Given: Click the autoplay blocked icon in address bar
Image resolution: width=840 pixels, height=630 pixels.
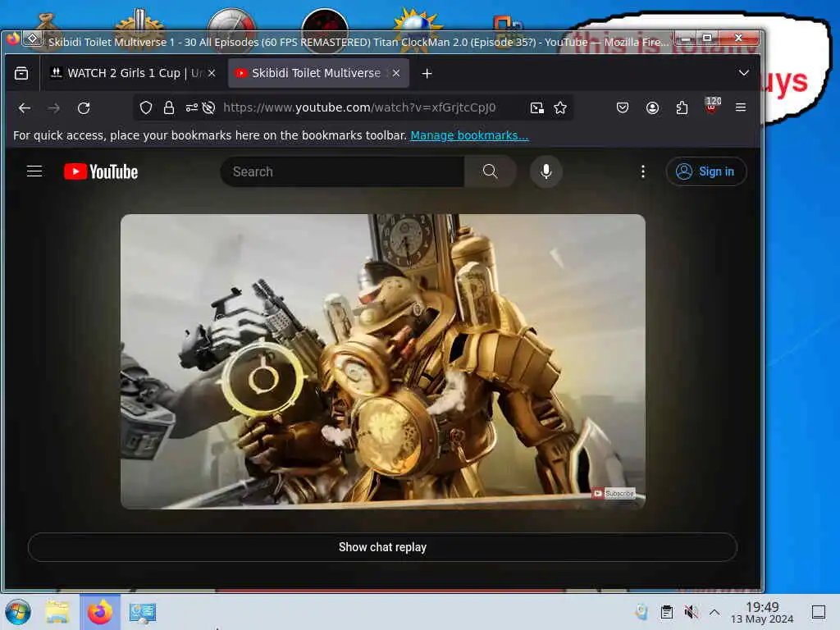Looking at the screenshot, I should click(209, 107).
